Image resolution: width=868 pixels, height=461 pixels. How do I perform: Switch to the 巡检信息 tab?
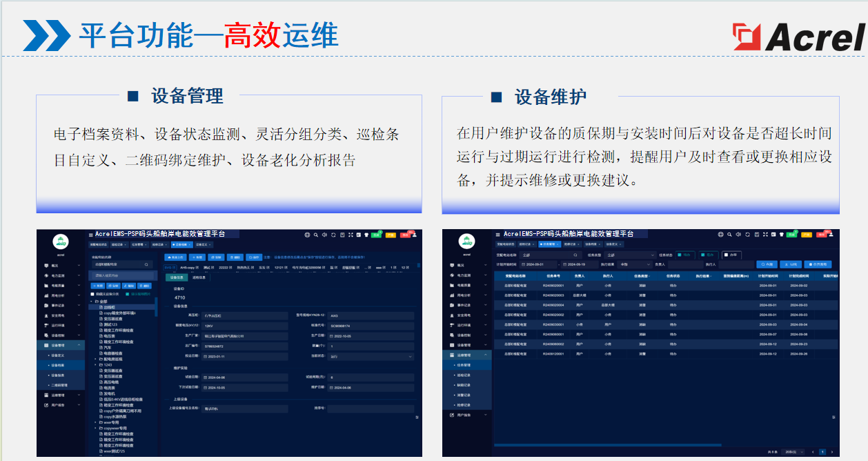[199, 277]
